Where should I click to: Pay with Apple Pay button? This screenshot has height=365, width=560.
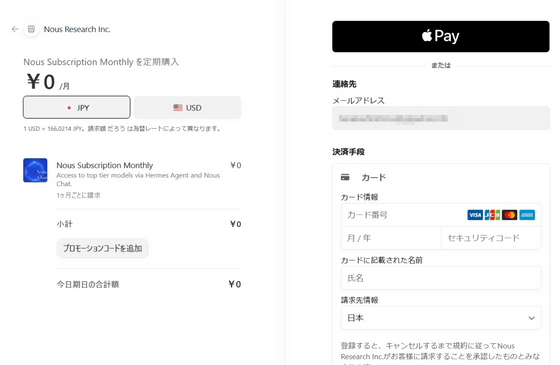[441, 36]
